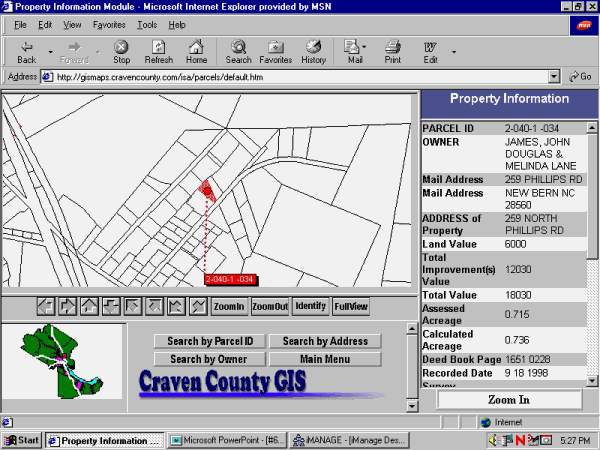Pan the map down with arrow icon
This screenshot has height=450, width=600.
tap(112, 306)
